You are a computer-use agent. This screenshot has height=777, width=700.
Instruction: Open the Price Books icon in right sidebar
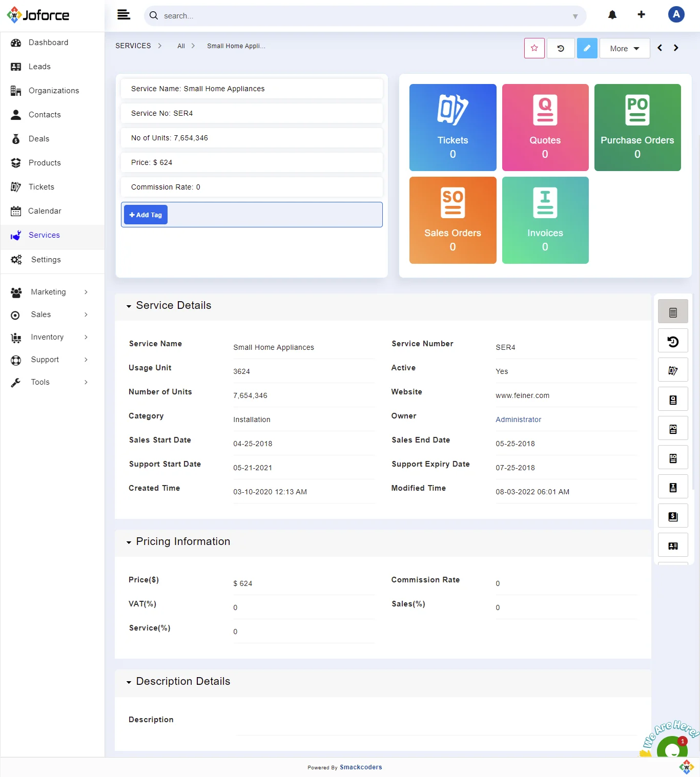point(673,516)
